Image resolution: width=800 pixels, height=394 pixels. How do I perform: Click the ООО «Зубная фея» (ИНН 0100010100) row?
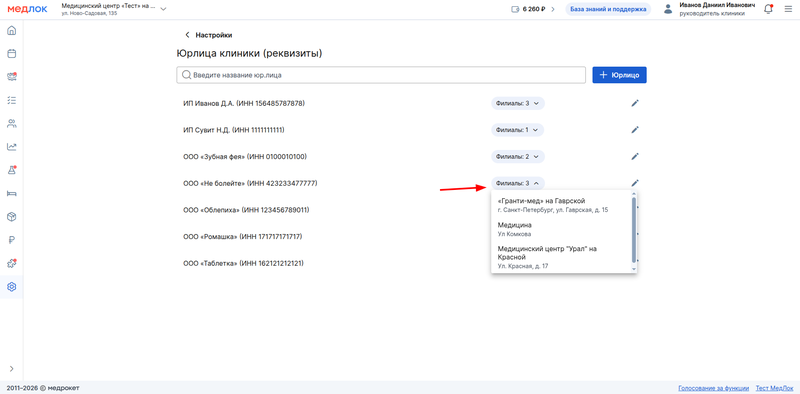tap(245, 156)
